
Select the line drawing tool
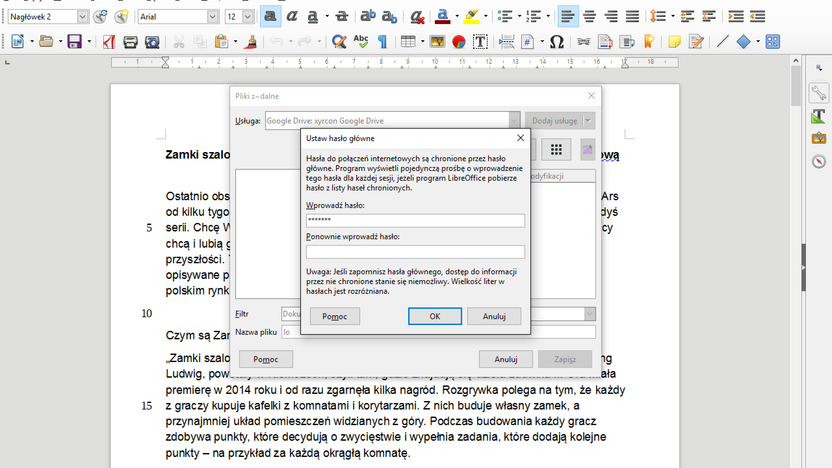point(722,41)
